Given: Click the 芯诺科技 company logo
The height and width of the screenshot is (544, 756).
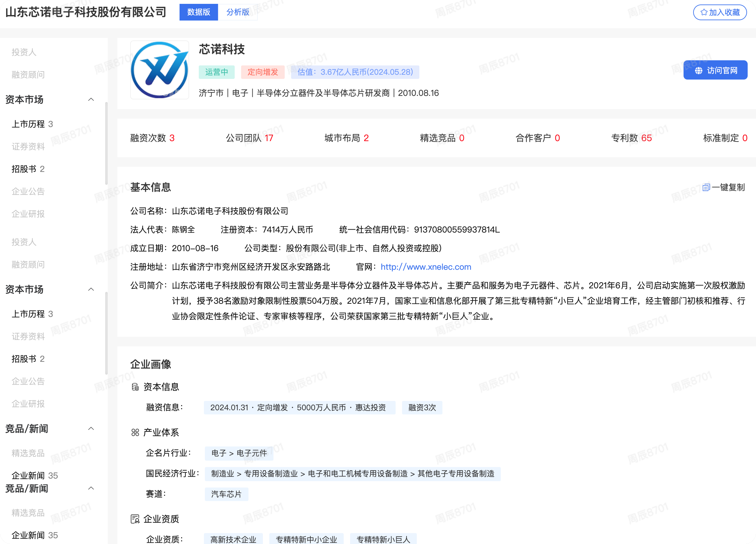Looking at the screenshot, I should (x=160, y=70).
